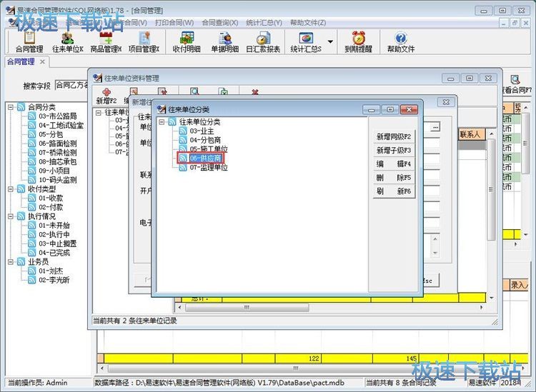Select 02-付款 under 收付类型
Image resolution: width=536 pixels, height=392 pixels.
(x=51, y=207)
